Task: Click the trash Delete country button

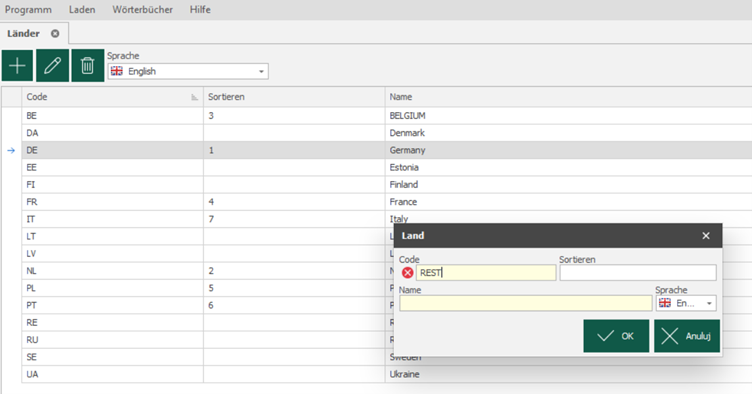Action: [87, 66]
